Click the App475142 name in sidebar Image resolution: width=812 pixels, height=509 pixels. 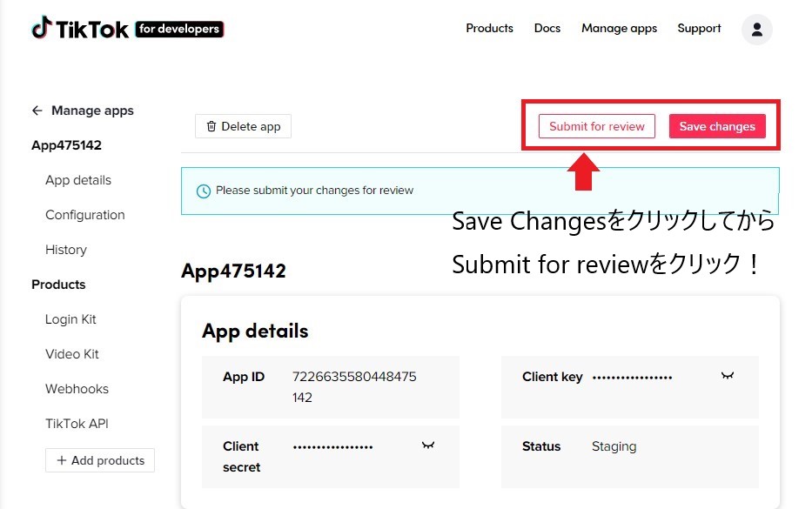[x=66, y=145]
